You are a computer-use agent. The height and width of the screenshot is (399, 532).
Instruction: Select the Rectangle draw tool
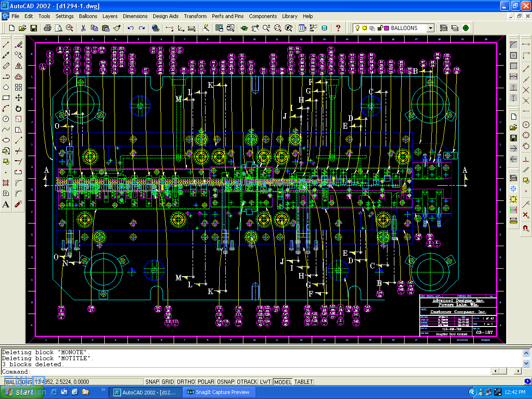pos(6,98)
